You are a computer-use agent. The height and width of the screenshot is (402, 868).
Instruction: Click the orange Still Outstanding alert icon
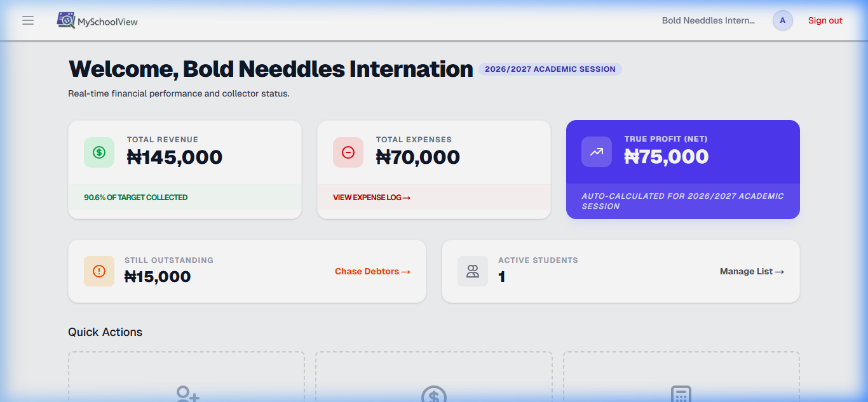click(x=99, y=271)
